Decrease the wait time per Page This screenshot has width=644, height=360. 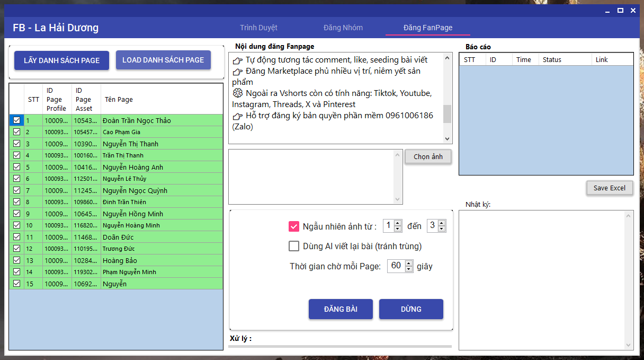[408, 269]
